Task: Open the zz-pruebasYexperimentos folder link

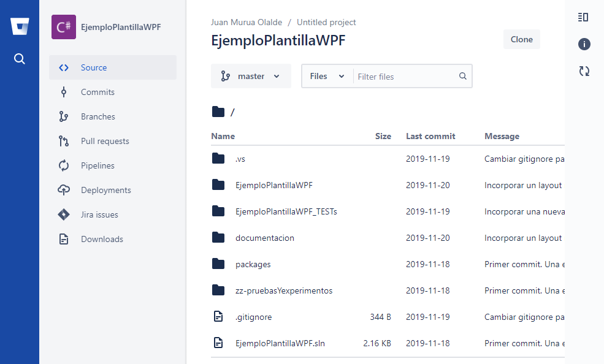Action: (284, 290)
